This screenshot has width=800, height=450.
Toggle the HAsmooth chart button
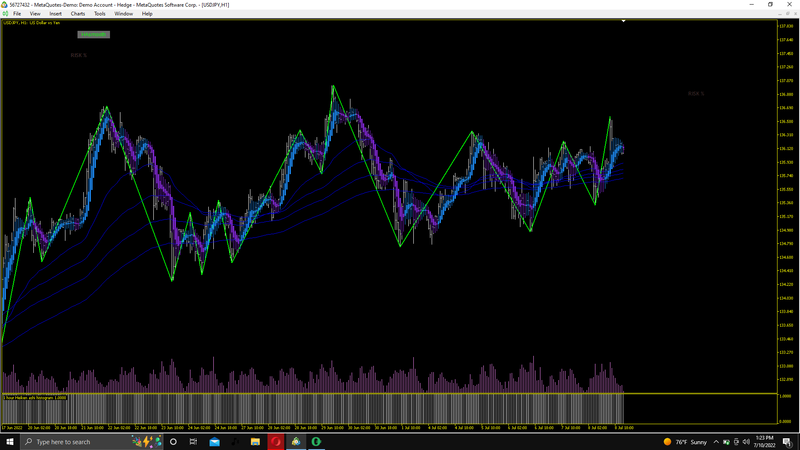[93, 34]
